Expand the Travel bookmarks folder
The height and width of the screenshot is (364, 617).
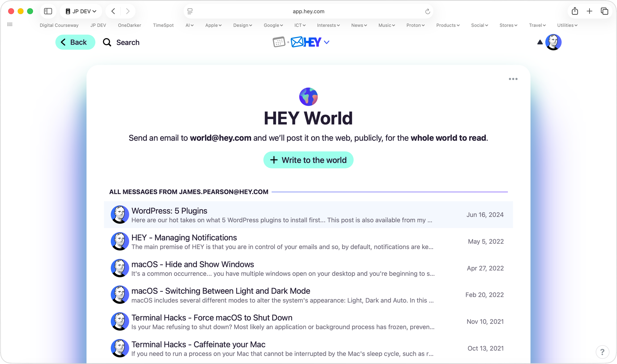click(x=537, y=25)
